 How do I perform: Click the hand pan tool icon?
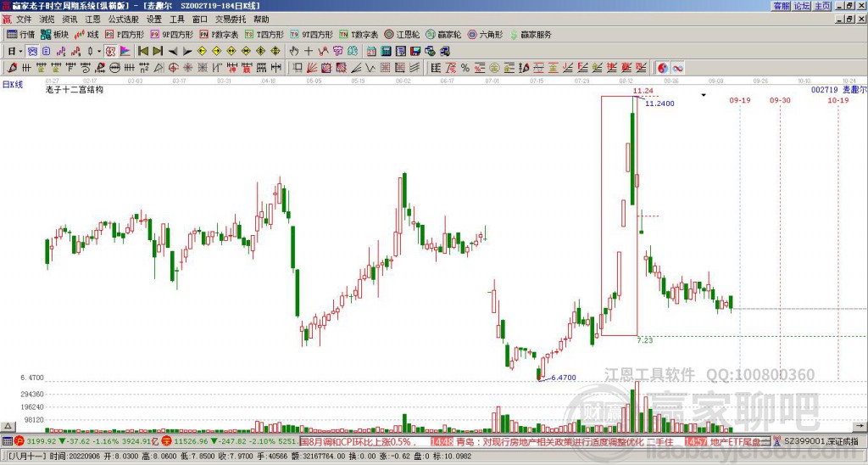294,51
